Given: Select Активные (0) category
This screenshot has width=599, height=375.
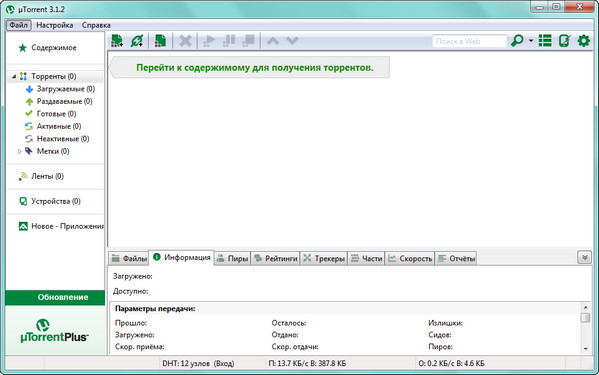Looking at the screenshot, I should click(59, 126).
